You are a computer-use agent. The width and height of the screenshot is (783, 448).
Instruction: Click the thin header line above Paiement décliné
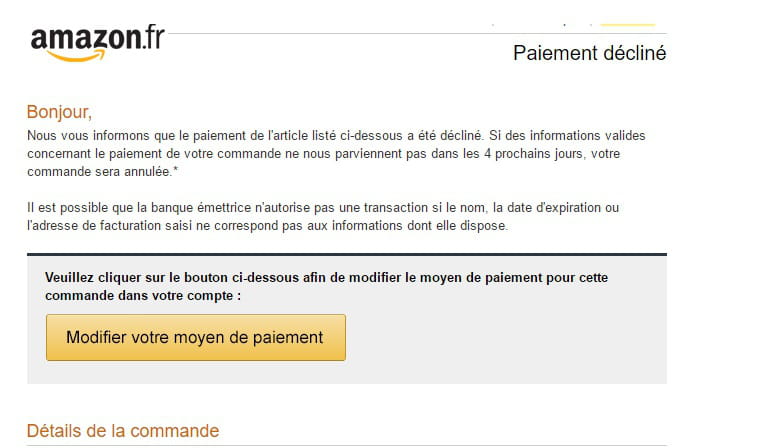(x=400, y=34)
